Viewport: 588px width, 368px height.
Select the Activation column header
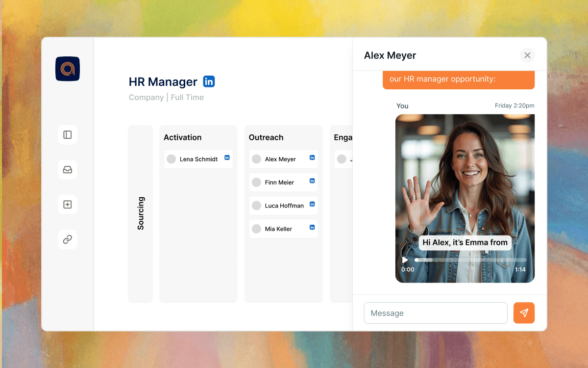[x=183, y=137]
